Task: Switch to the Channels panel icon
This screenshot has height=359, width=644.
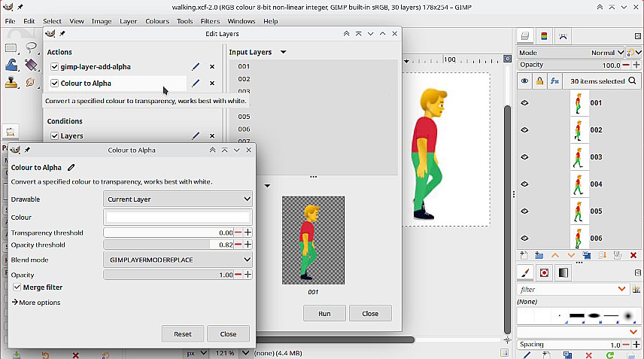Action: [x=543, y=35]
